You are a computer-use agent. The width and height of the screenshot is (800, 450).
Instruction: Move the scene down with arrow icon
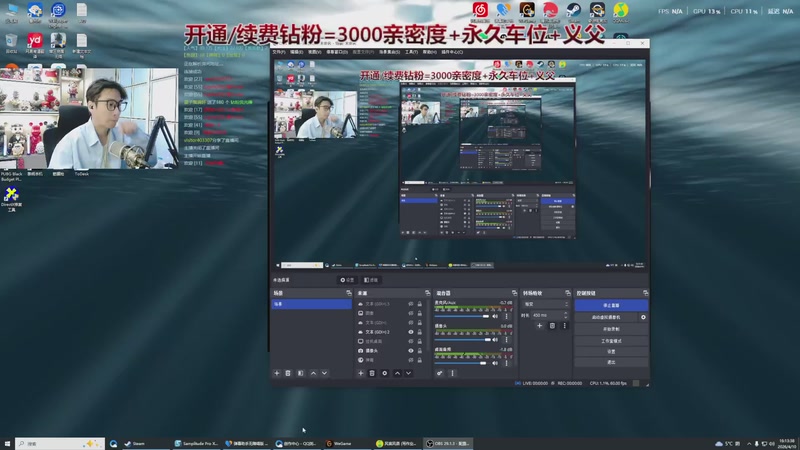[324, 373]
